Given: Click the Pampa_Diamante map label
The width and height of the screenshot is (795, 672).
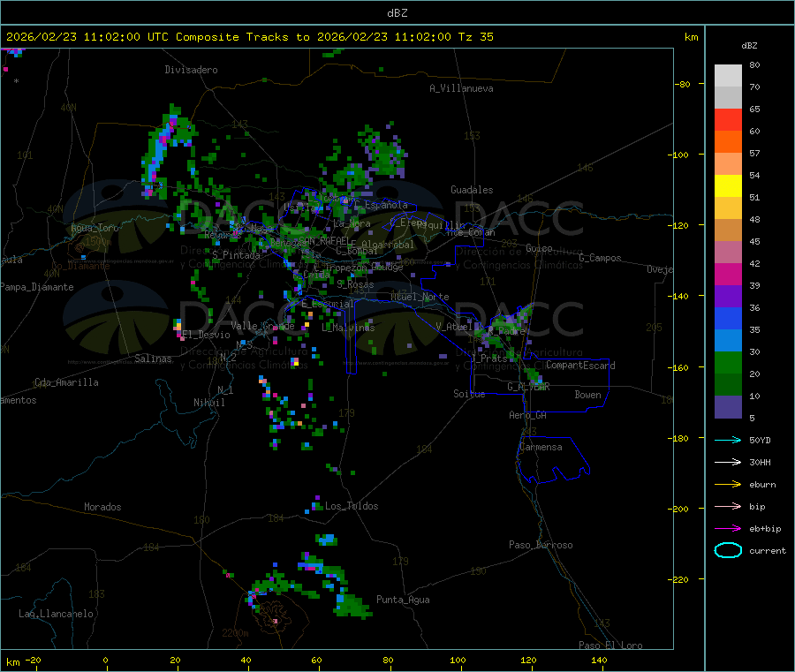Looking at the screenshot, I should 37,287.
